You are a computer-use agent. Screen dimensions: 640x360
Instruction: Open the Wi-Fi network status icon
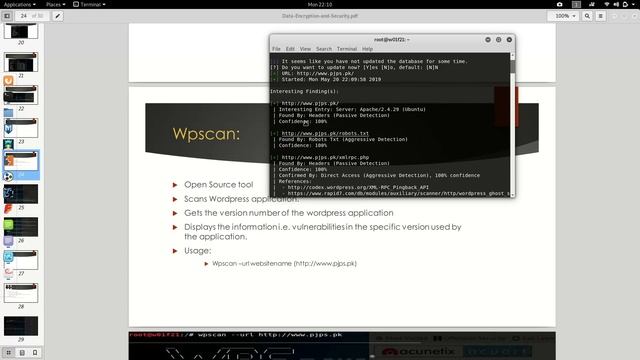click(x=607, y=4)
